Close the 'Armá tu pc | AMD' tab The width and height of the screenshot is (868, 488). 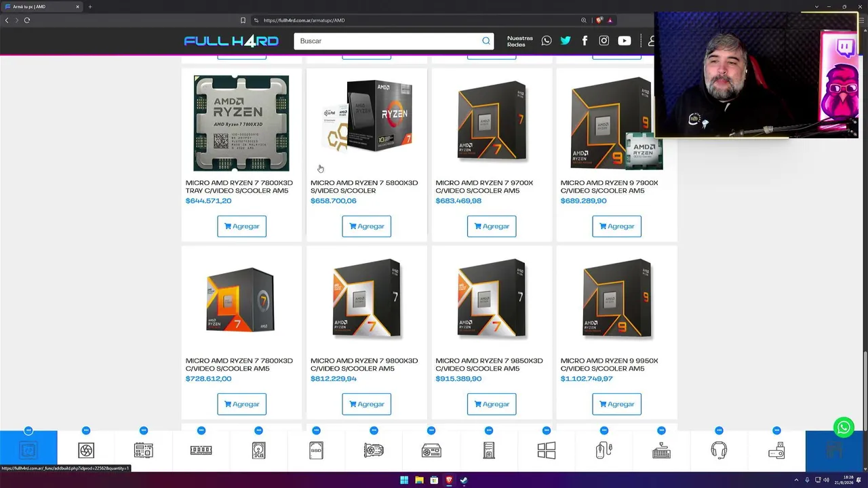point(77,7)
